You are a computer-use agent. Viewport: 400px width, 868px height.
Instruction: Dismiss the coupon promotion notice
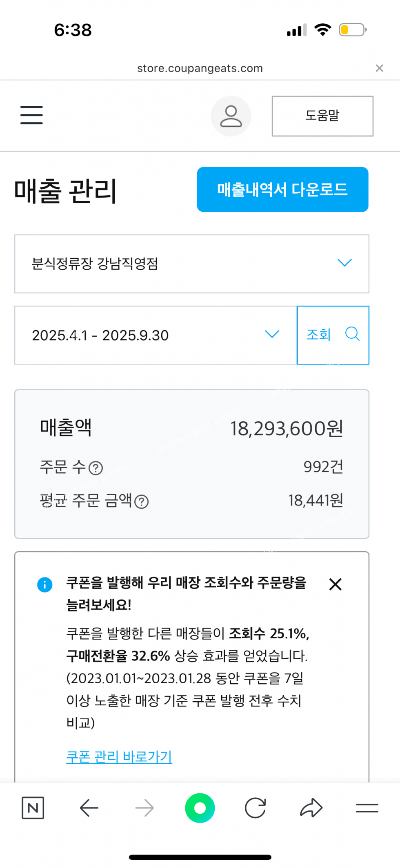[x=335, y=584]
